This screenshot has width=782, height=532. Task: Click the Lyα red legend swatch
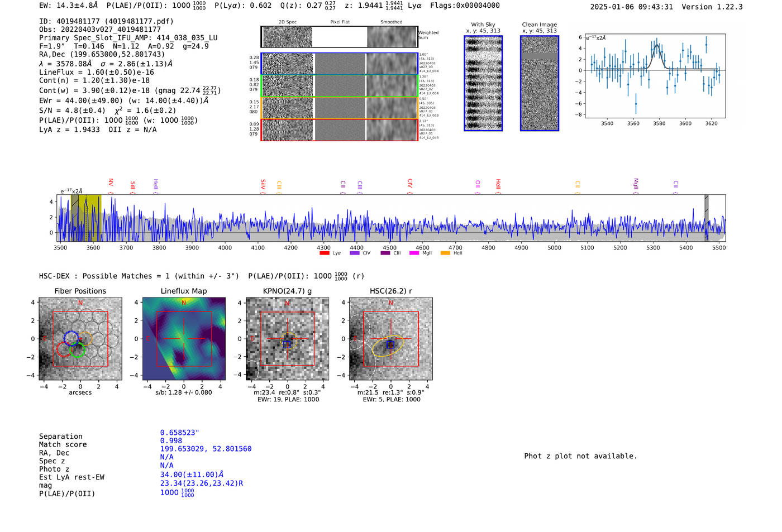click(x=324, y=253)
